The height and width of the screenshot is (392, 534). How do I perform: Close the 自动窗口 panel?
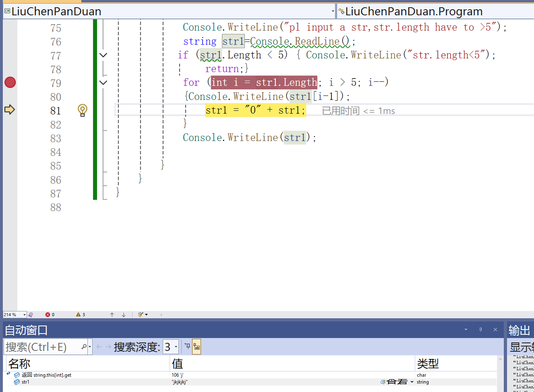tap(495, 330)
